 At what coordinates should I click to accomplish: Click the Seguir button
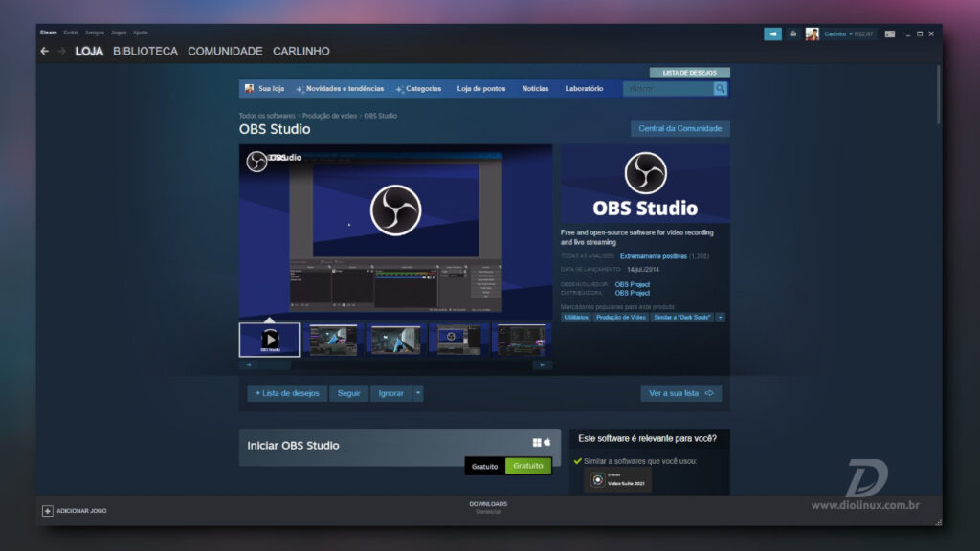348,393
